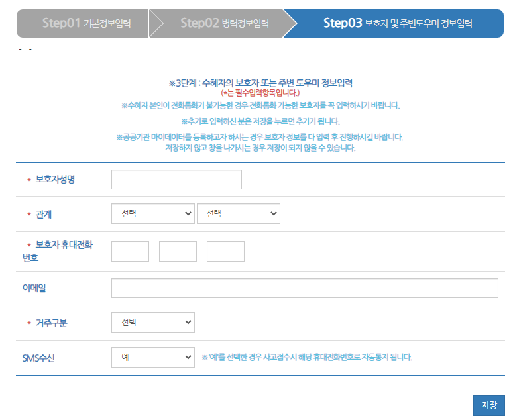The image size is (513, 420).
Task: Click the 이메일 input field
Action: click(305, 288)
